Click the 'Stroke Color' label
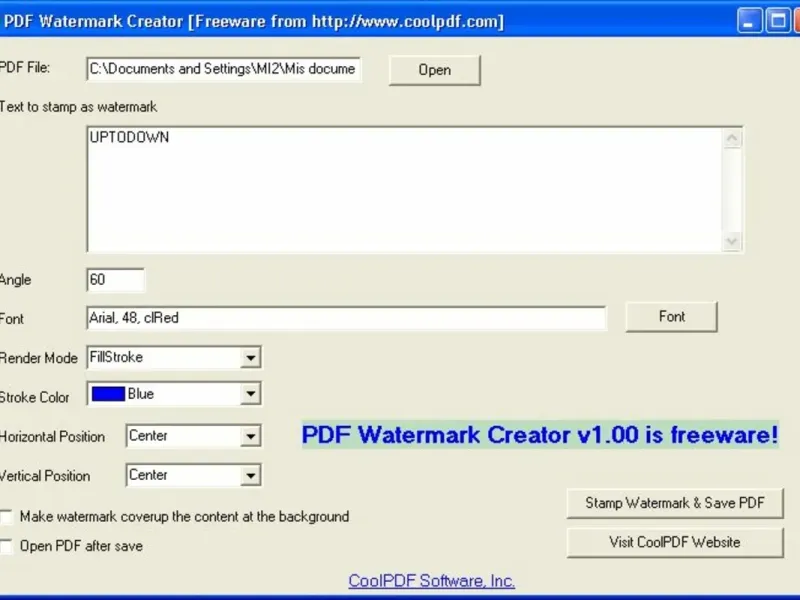This screenshot has width=800, height=600. (35, 397)
